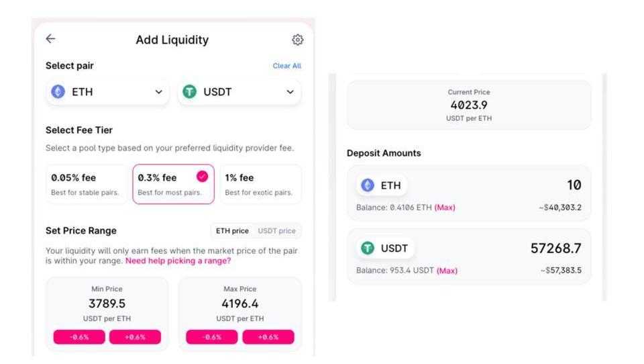This screenshot has width=644, height=364.
Task: Switch to the ETH price tab
Action: tap(232, 231)
